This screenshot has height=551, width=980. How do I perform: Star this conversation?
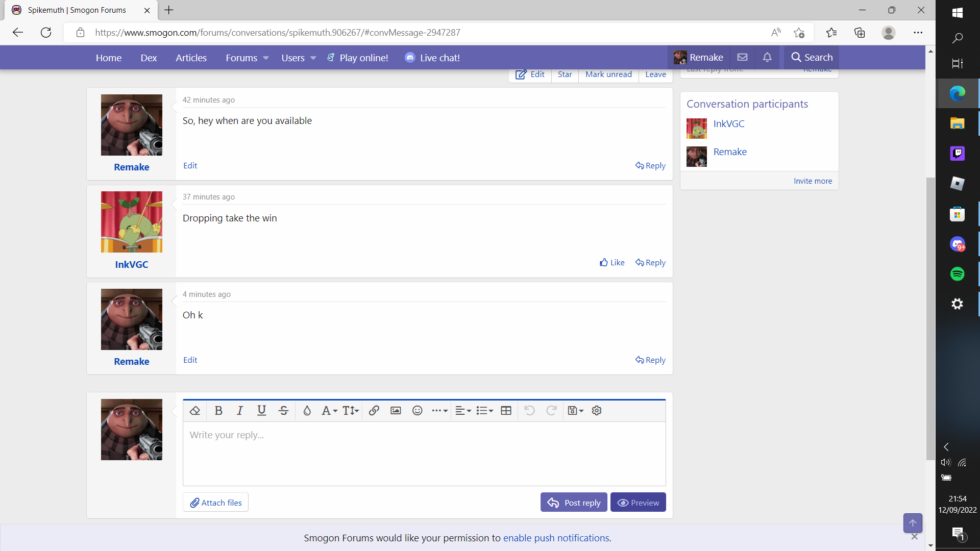(565, 74)
